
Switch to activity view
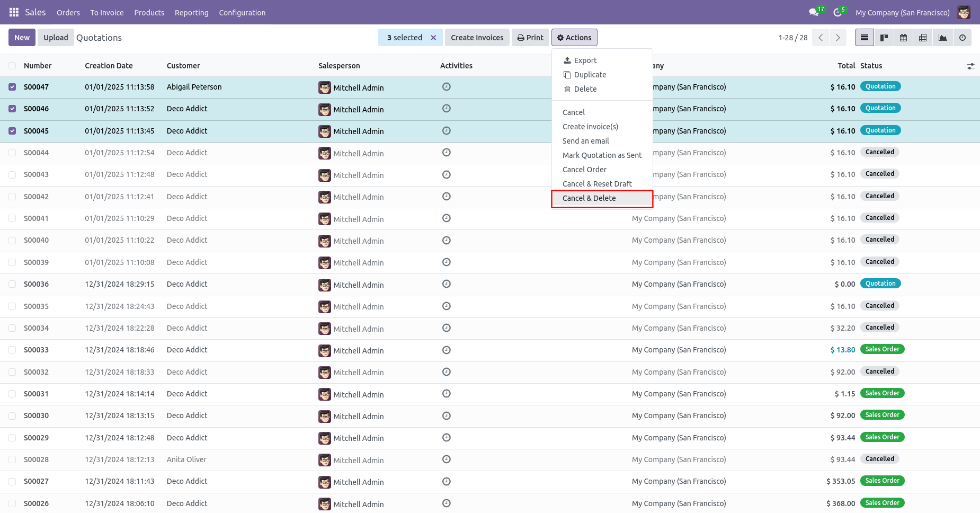pos(963,38)
